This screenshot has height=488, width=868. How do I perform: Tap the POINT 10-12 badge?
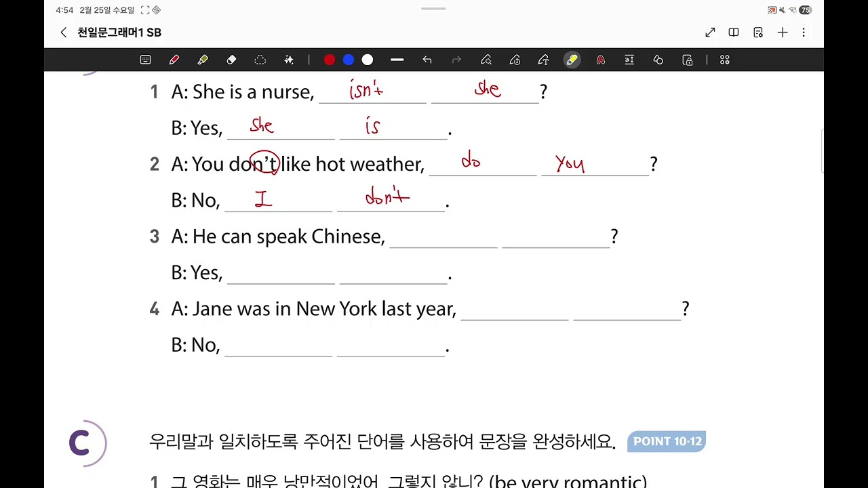[x=667, y=441]
